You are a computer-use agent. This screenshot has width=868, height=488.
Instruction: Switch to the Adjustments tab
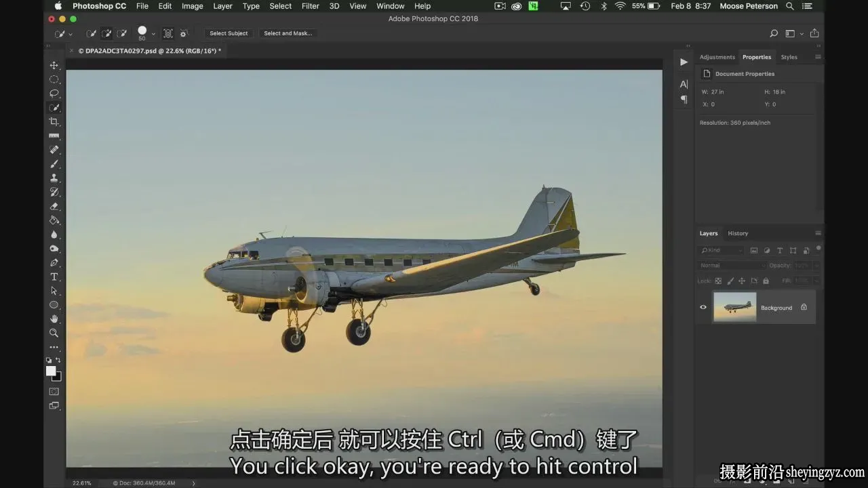pyautogui.click(x=717, y=57)
